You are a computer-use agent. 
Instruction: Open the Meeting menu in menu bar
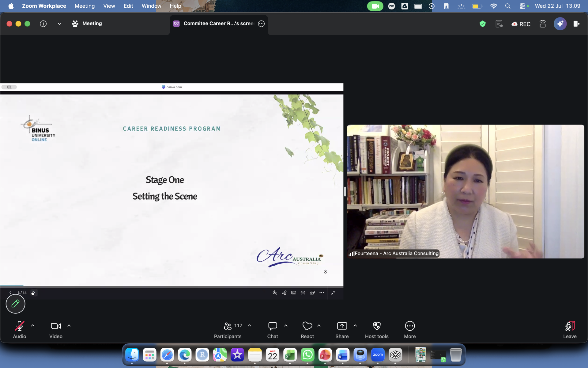(85, 6)
